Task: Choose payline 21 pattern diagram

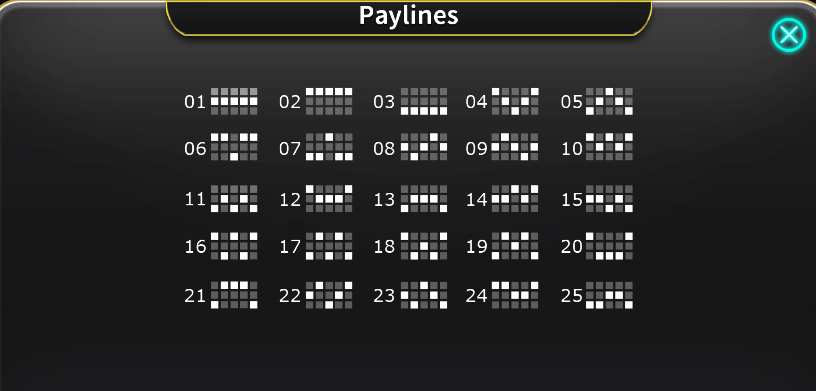Action: [234, 295]
